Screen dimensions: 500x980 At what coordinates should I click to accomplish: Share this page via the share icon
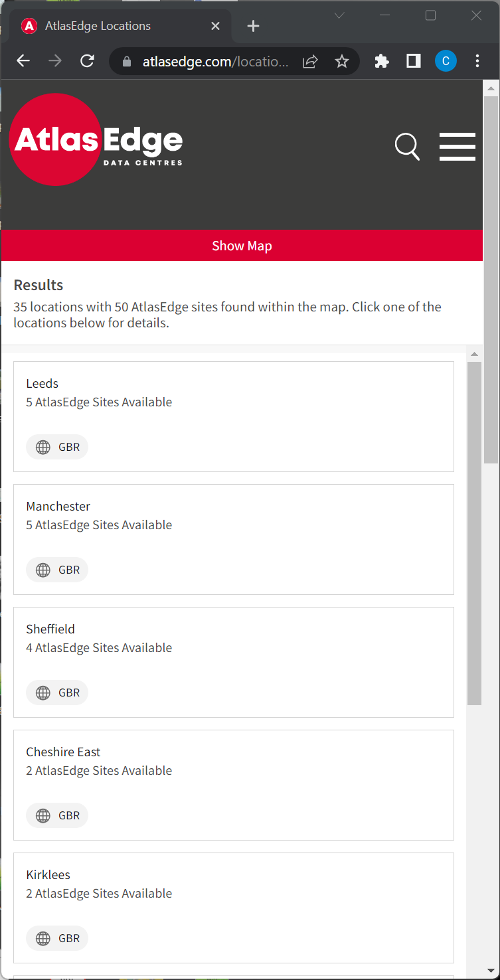coord(310,62)
